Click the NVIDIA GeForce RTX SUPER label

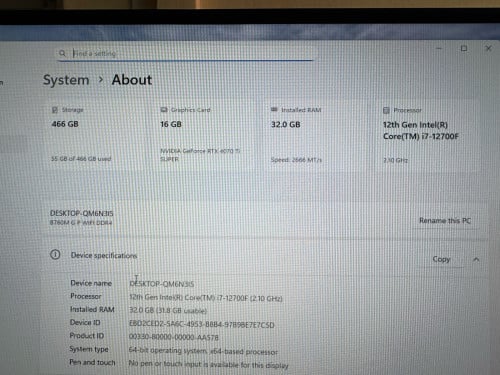pos(200,155)
